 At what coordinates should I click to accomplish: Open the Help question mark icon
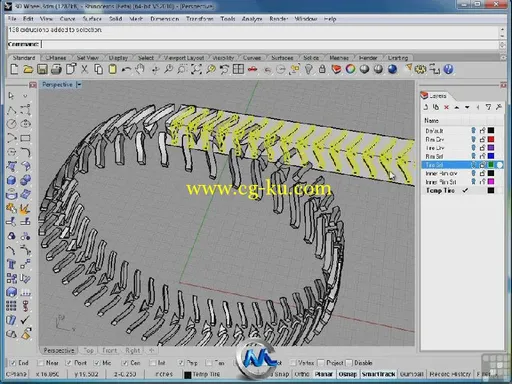pos(449,69)
